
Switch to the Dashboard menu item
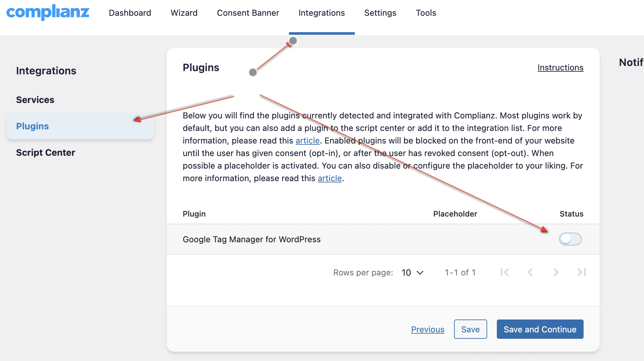click(130, 13)
